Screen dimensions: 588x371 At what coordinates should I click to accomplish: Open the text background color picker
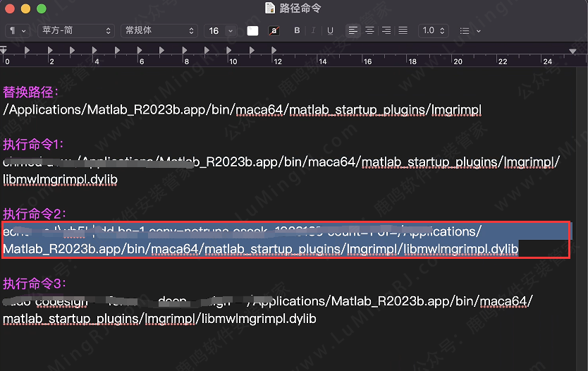[274, 30]
